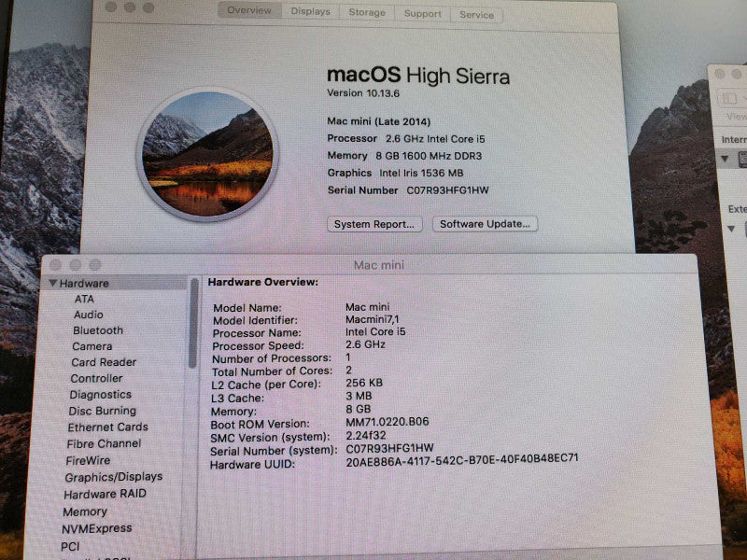Select Fibre Channel in the sidebar

(x=104, y=444)
